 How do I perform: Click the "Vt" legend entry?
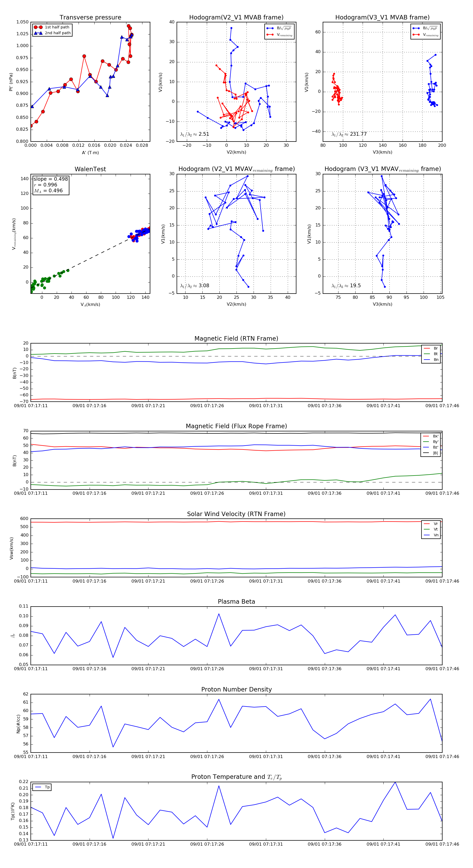point(431,529)
